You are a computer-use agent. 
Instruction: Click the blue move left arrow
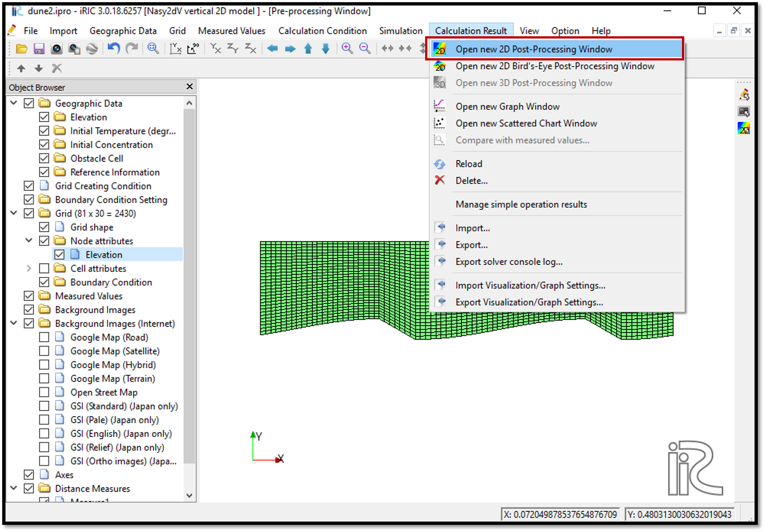(273, 48)
